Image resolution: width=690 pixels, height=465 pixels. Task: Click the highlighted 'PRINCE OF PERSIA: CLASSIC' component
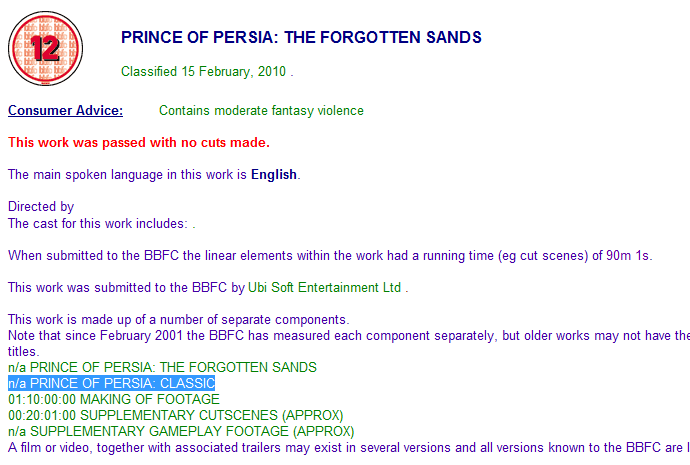[x=111, y=383]
